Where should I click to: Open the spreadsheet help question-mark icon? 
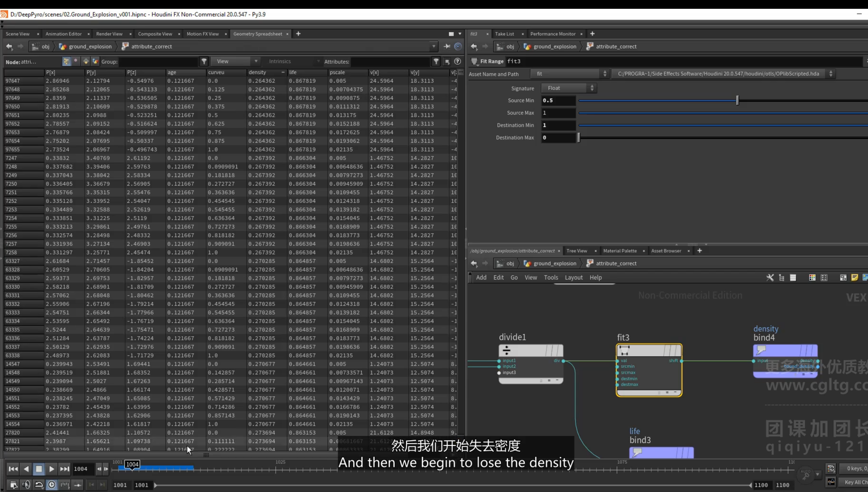click(457, 61)
